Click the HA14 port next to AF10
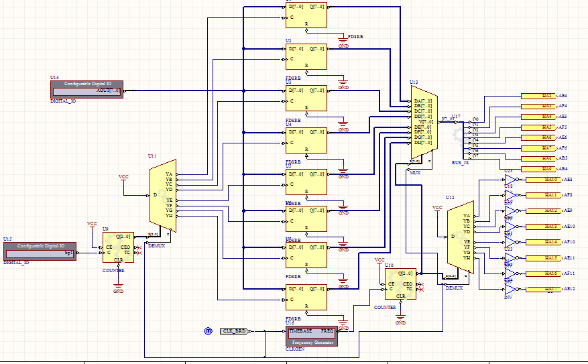 [x=550, y=241]
